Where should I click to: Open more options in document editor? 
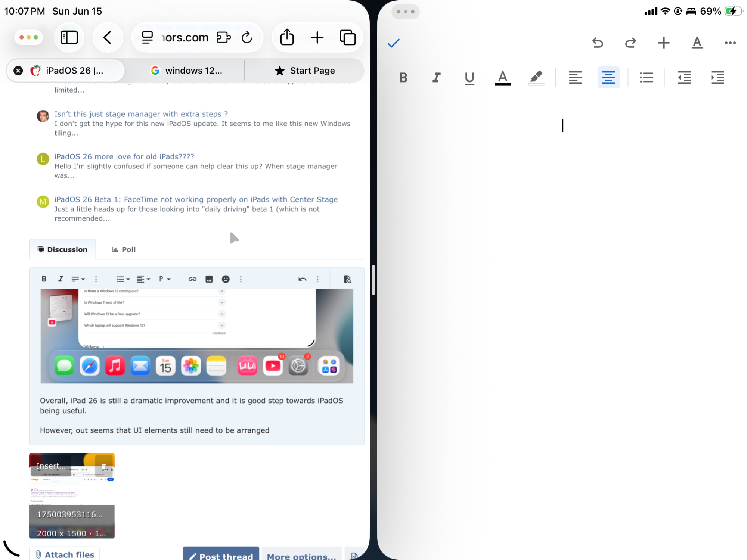click(730, 43)
